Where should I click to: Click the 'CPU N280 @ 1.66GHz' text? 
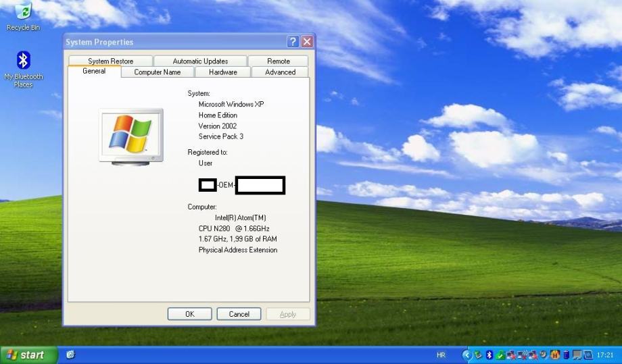(234, 228)
